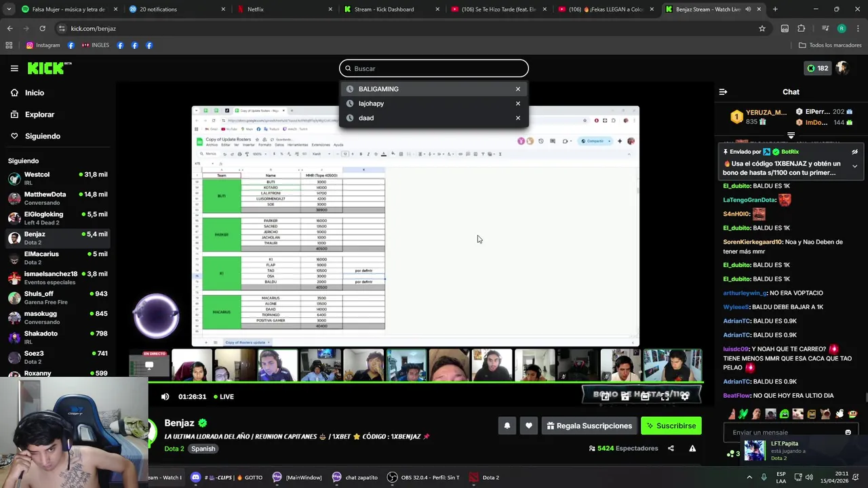Mute the stream volume
Image resolution: width=868 pixels, height=488 pixels.
(x=165, y=397)
